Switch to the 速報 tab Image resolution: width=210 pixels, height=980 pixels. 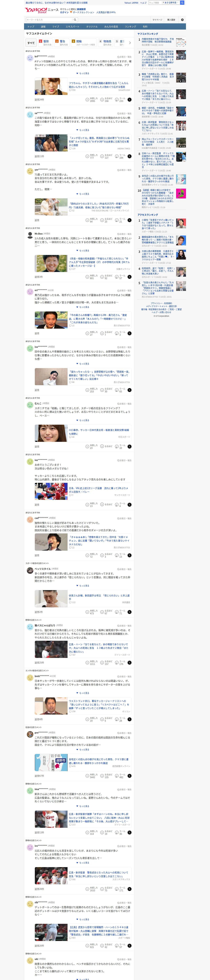pyautogui.click(x=43, y=27)
